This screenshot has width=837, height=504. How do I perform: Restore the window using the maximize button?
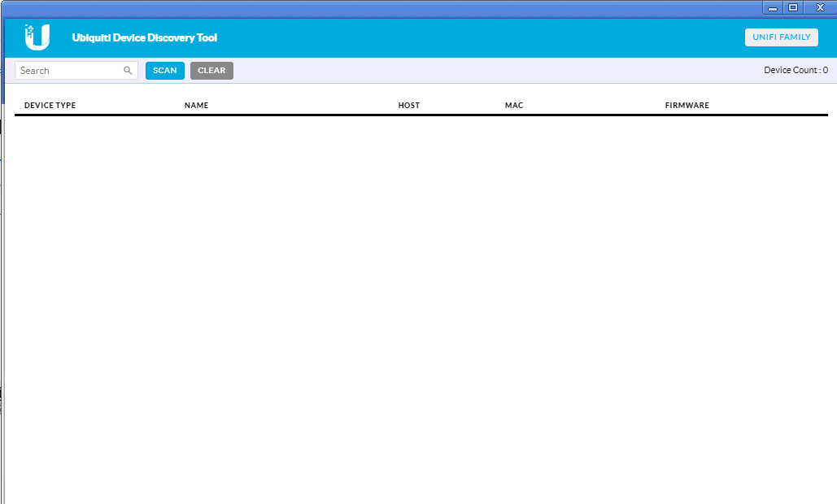click(x=793, y=7)
